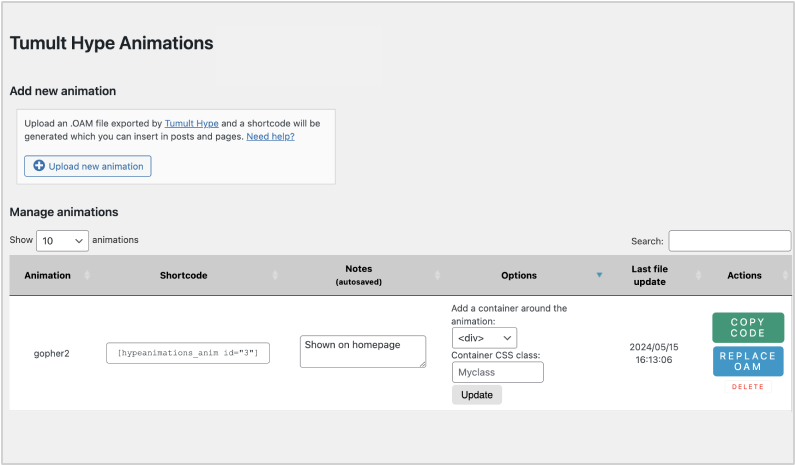Viewport: 795px width, 465px height.
Task: Sort by Last file update arrows
Action: (690, 275)
